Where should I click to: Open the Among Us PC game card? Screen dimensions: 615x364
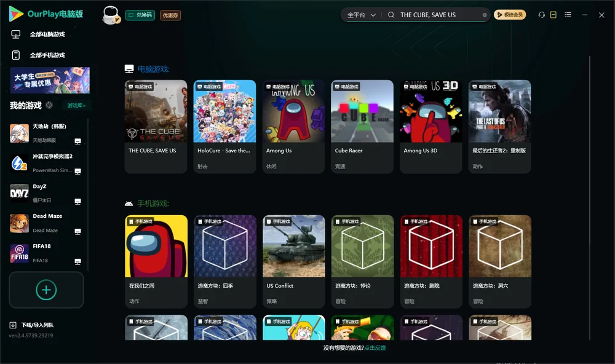pos(293,127)
